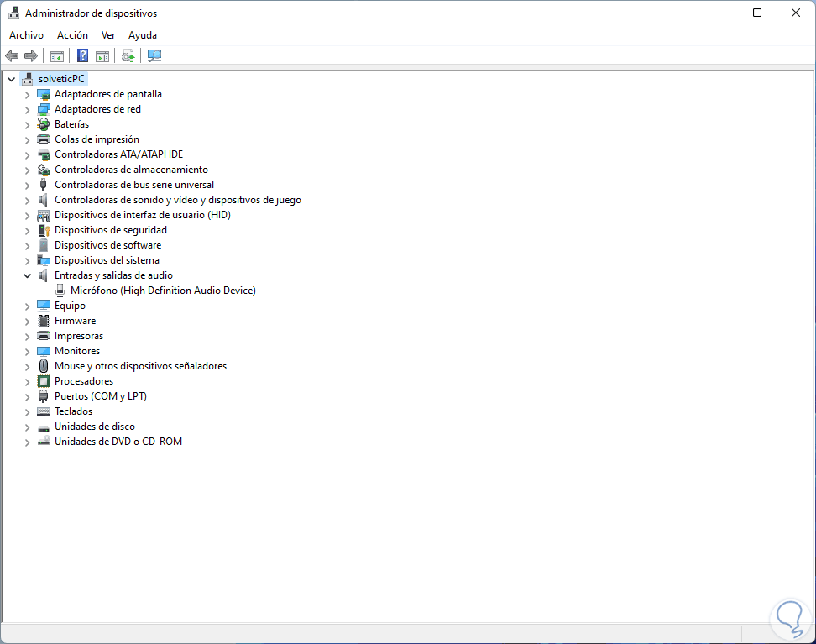Viewport: 816px width, 644px height.
Task: Expand Adaptadores de pantalla chevron
Action: point(27,95)
